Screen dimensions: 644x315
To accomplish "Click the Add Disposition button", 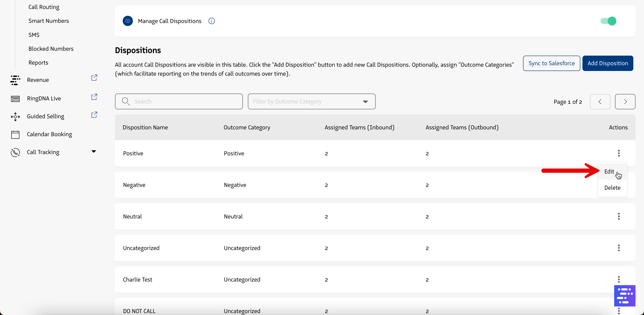I will coord(608,63).
